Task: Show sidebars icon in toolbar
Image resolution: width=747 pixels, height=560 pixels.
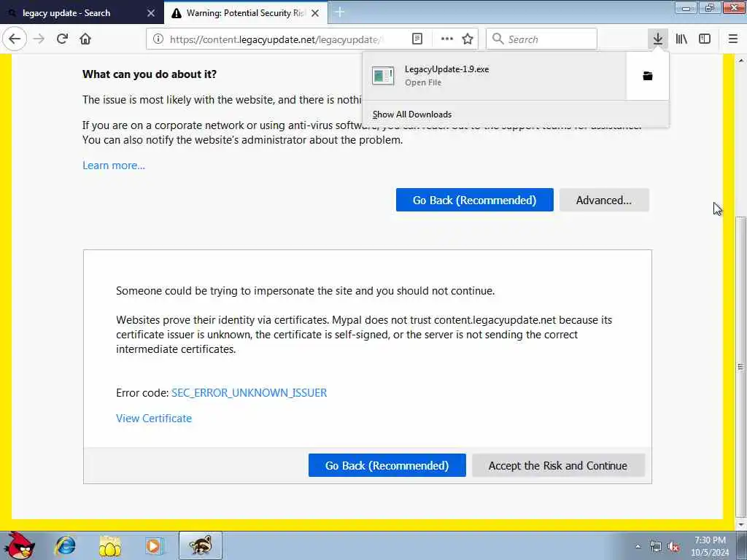Action: [x=705, y=39]
